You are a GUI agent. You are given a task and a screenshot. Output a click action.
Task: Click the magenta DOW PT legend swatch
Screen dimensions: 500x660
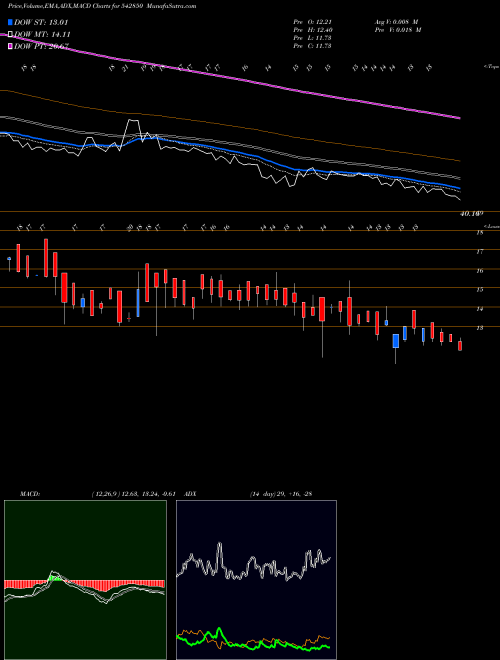[x=11, y=46]
